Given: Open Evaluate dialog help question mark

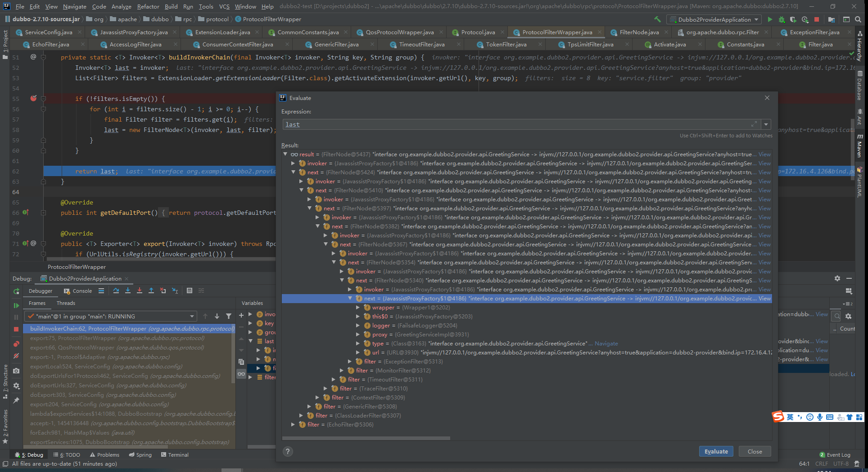Looking at the screenshot, I should pos(288,451).
